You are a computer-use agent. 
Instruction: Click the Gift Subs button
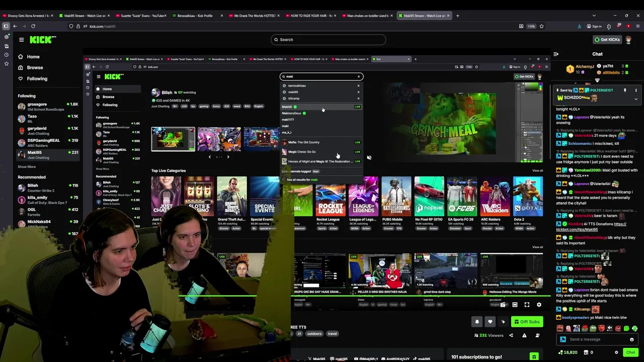pyautogui.click(x=527, y=322)
